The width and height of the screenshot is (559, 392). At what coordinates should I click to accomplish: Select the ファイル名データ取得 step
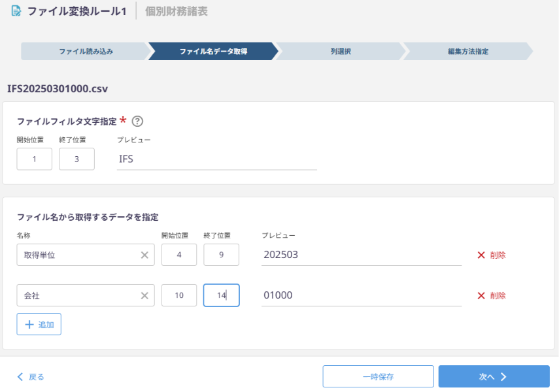tap(213, 52)
